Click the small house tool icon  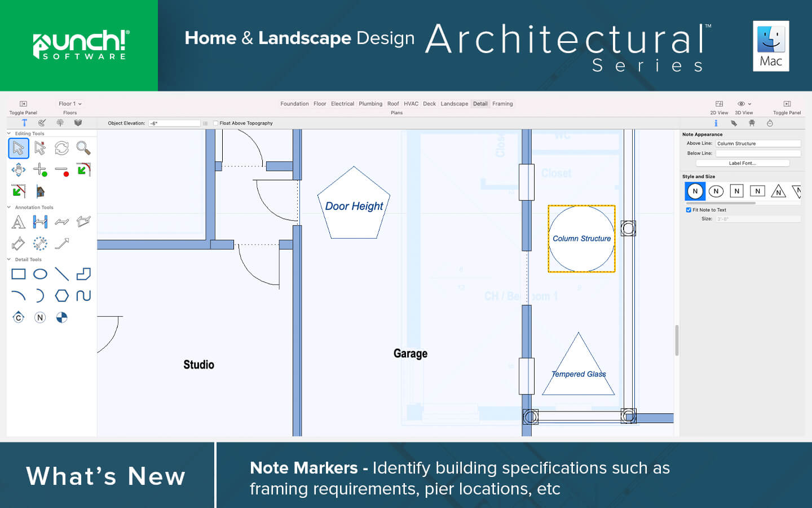point(40,191)
